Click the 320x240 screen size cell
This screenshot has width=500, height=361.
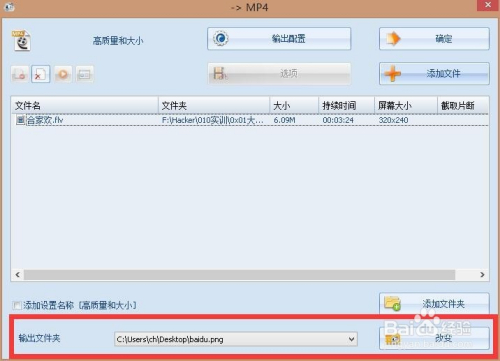393,120
